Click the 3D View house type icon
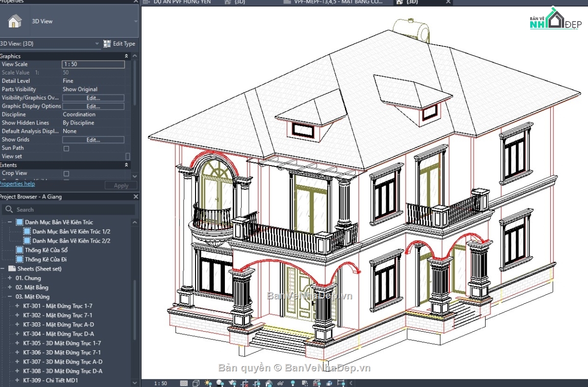588x387 pixels. pyautogui.click(x=15, y=21)
